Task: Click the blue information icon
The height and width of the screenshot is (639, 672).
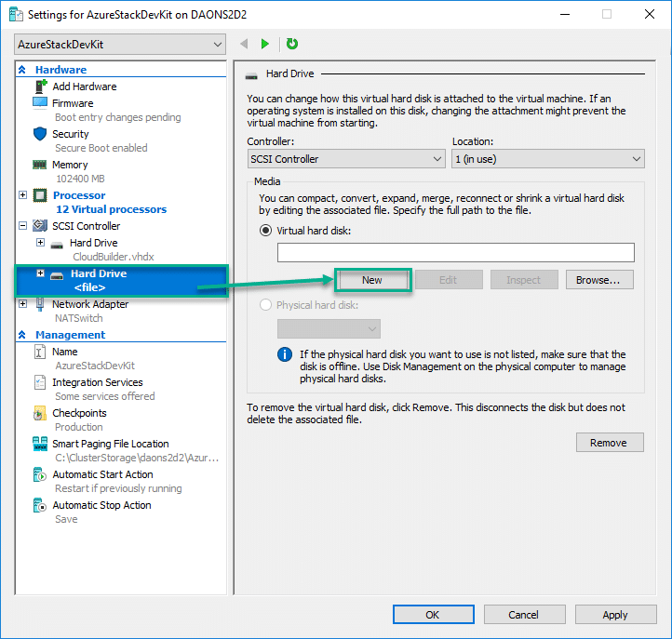Action: pos(285,354)
